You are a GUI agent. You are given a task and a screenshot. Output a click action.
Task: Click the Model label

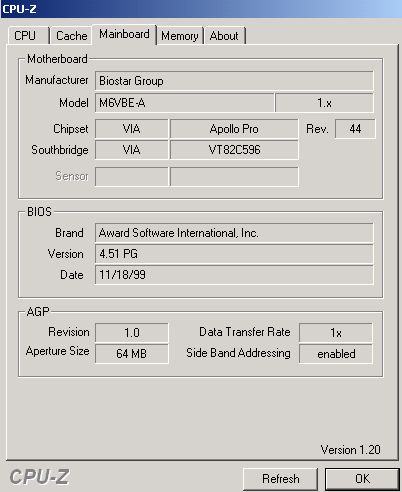pos(74,103)
